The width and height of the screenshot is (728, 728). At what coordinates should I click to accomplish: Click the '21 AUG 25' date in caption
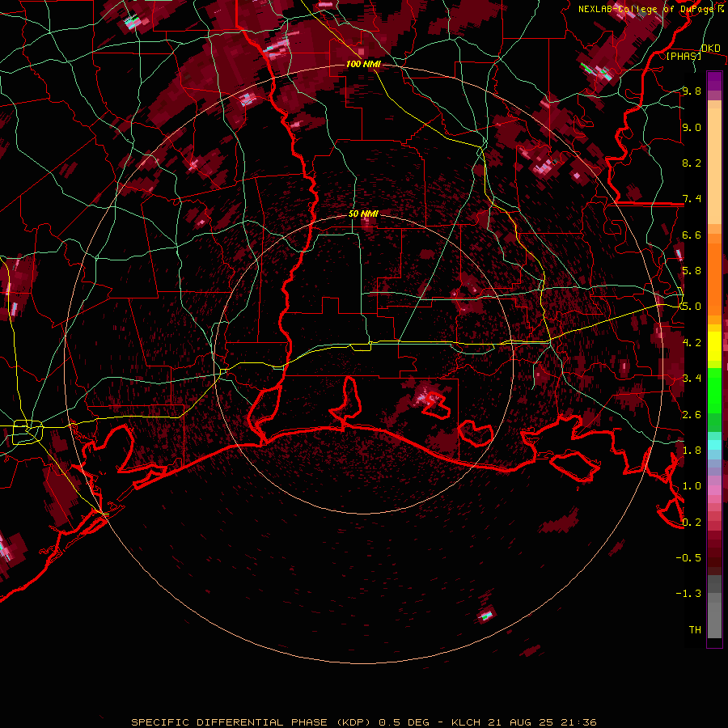point(519,722)
